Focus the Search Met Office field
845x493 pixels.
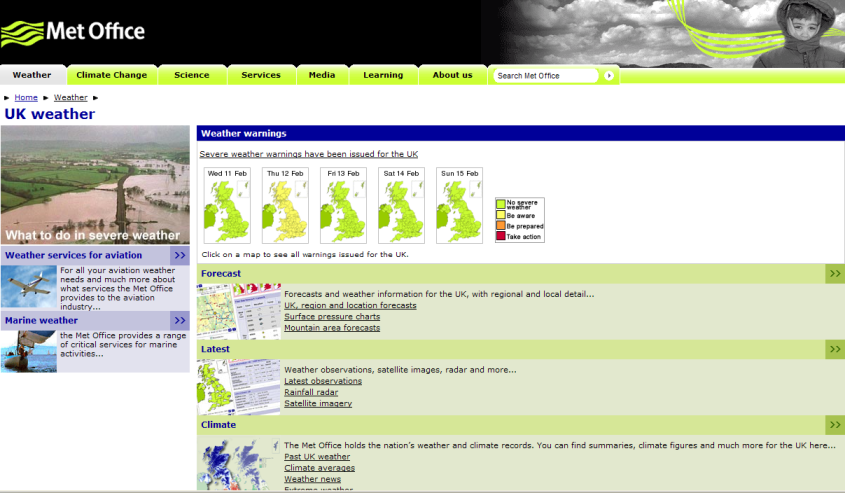tap(545, 76)
